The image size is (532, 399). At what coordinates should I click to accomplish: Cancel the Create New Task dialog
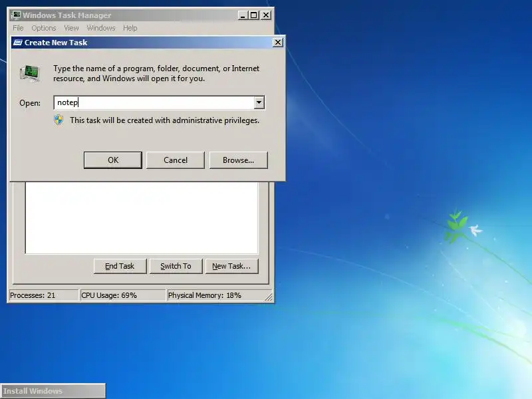(x=176, y=160)
